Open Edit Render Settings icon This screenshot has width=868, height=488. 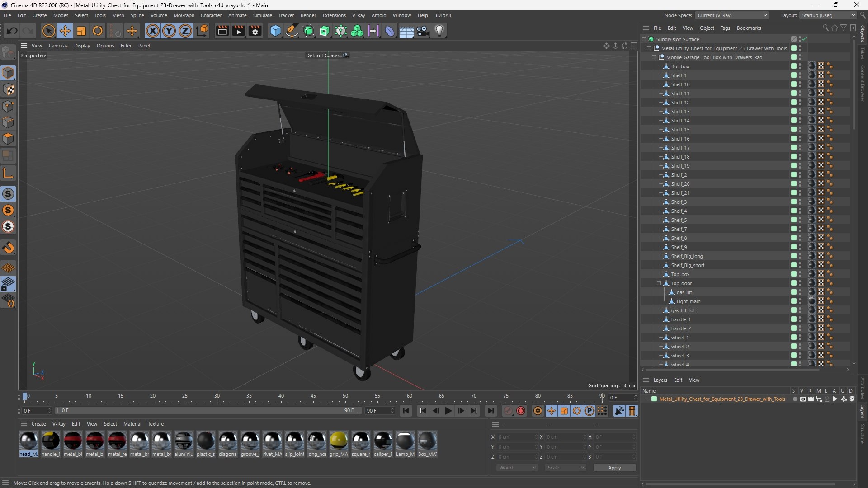pos(255,31)
